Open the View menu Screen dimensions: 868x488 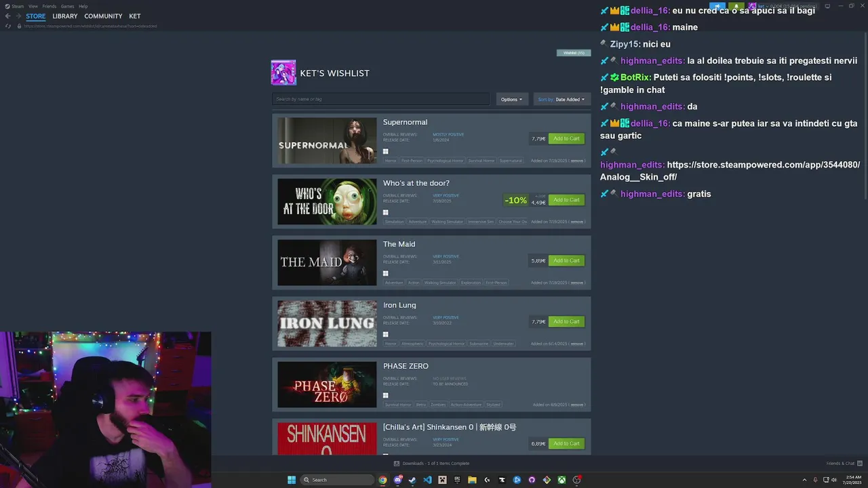[33, 6]
